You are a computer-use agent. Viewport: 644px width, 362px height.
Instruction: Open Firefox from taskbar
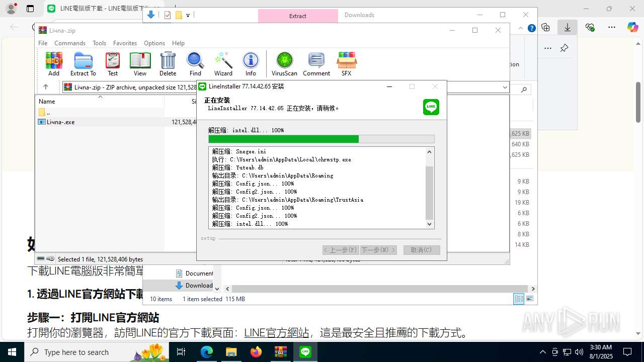256,352
